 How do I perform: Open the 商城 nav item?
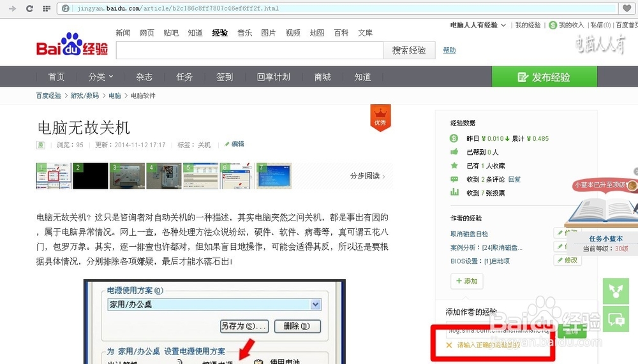[322, 77]
